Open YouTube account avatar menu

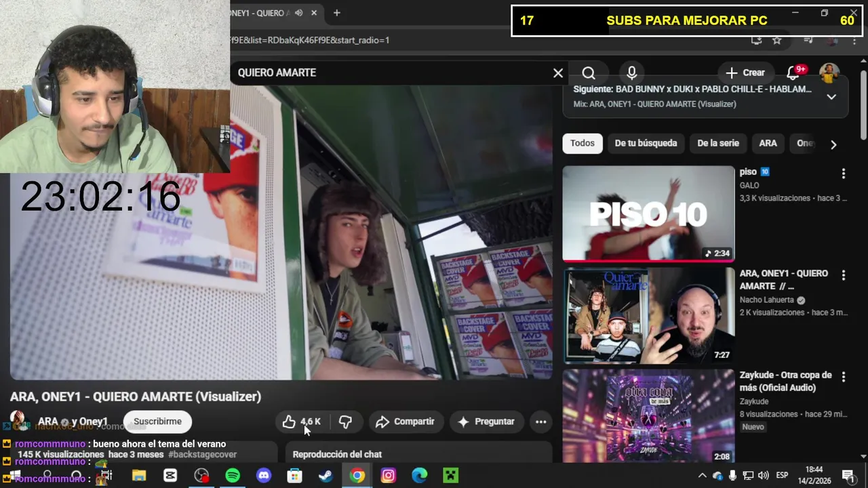click(829, 73)
